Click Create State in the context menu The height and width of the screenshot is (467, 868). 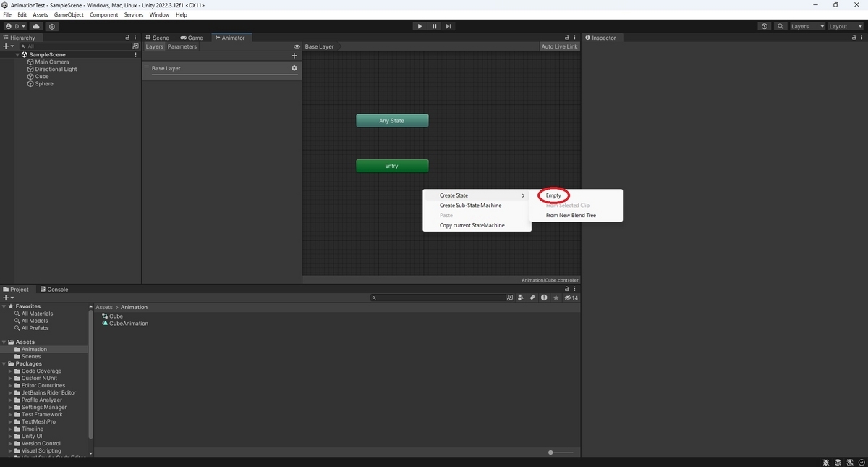pos(477,195)
